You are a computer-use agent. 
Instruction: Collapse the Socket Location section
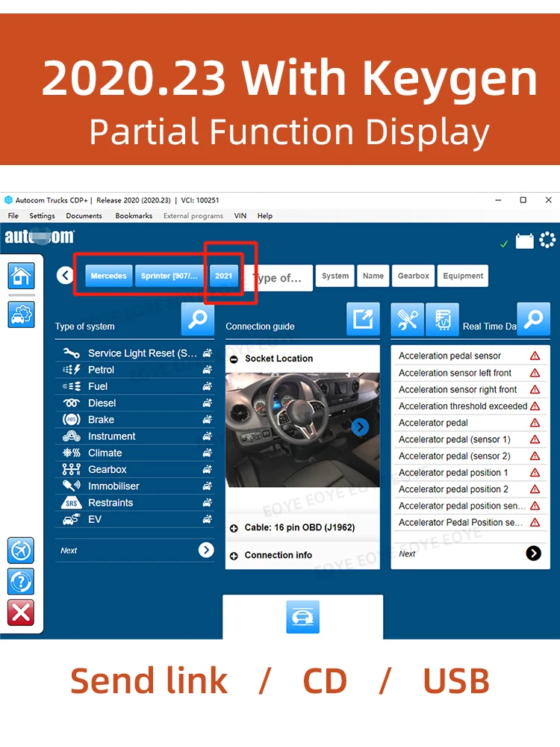[x=234, y=359]
